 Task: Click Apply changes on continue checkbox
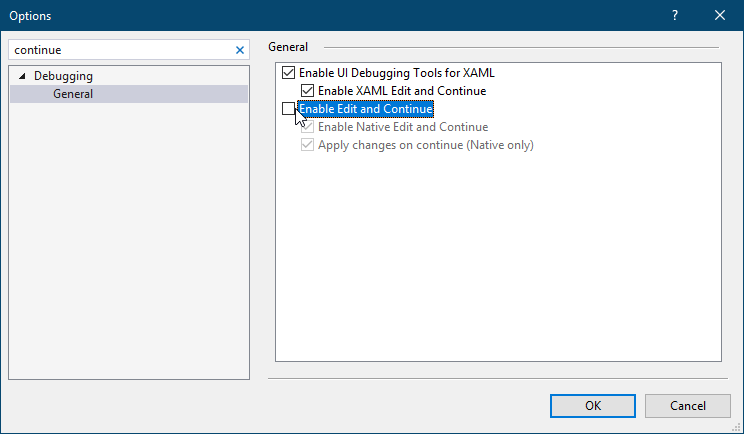click(308, 145)
